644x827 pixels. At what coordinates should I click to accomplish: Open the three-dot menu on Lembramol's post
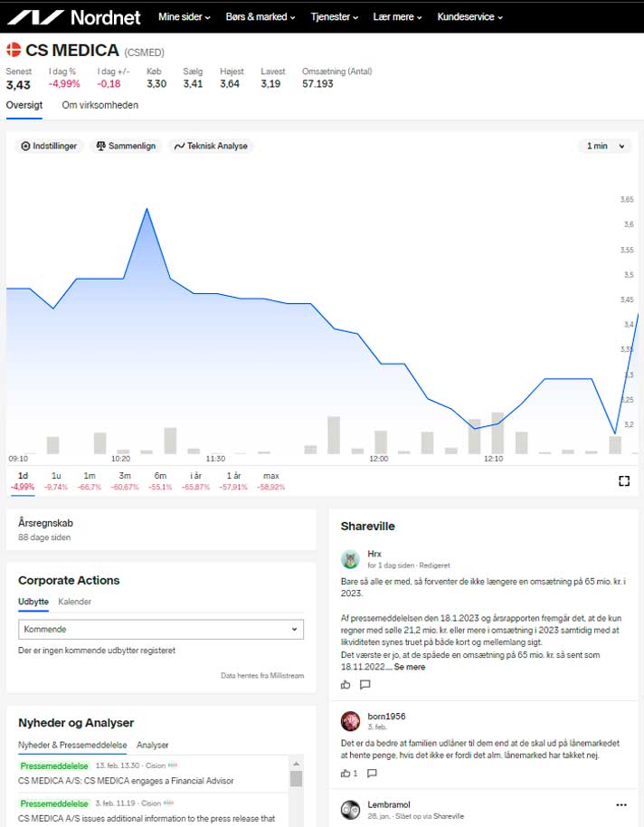[x=621, y=805]
